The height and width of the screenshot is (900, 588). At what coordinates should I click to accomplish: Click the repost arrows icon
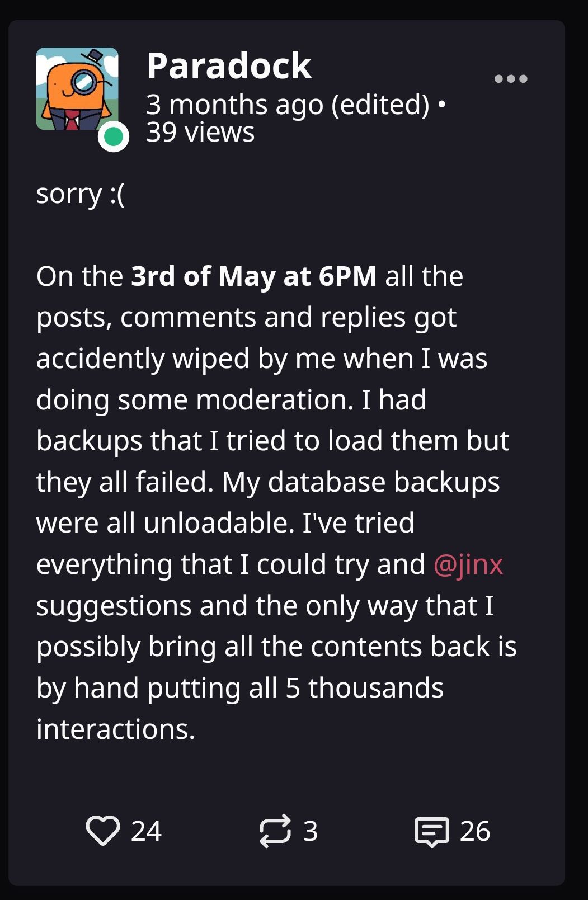275,831
